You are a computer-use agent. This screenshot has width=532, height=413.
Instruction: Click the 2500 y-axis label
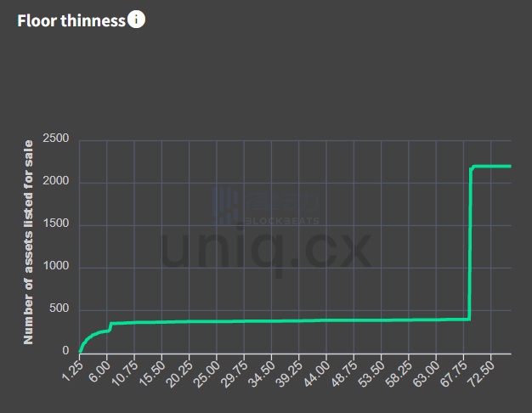[55, 139]
